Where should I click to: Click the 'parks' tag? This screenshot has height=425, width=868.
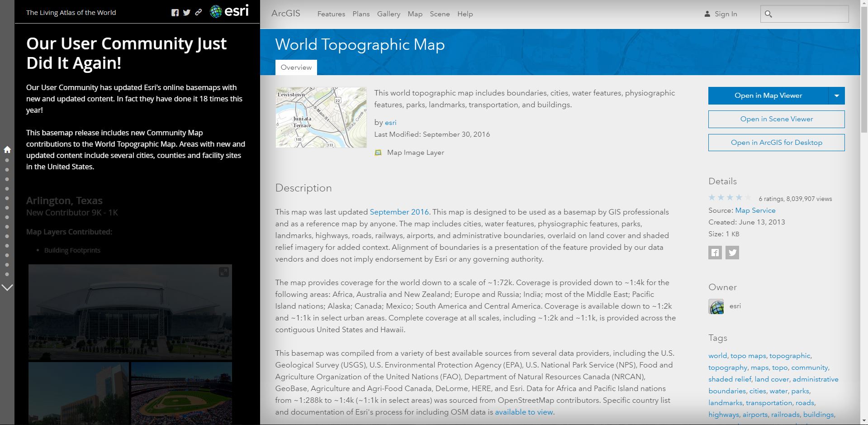pos(800,391)
